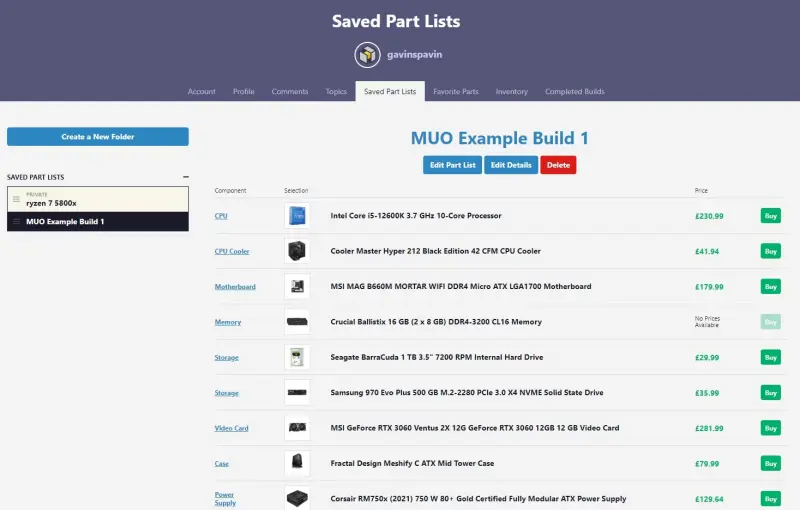Click the Cooler Master Hyper 212 thumbnail
Screen dimensions: 800x510
[297, 251]
